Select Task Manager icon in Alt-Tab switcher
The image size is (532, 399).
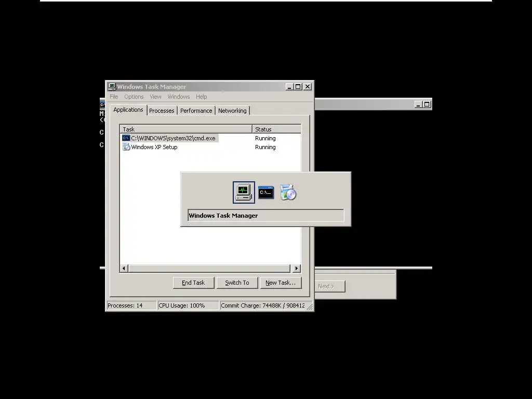click(x=244, y=192)
